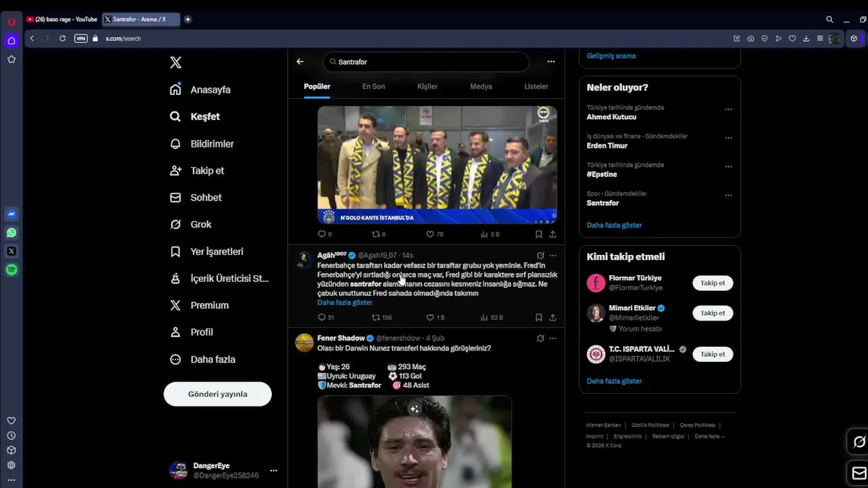Follow T.C. ISPARTA VALİLİĞİ account

click(x=713, y=354)
